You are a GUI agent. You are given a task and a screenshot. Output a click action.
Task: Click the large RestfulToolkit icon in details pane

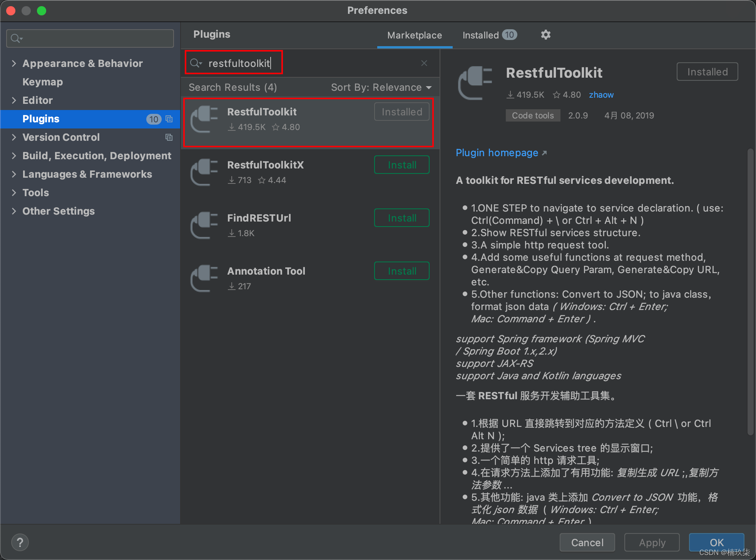pyautogui.click(x=475, y=83)
